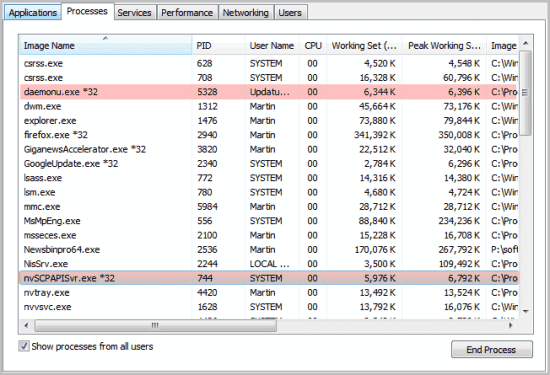Select the csrss.exe process with PID 628
Viewport: 550px width, 375px height.
point(269,63)
